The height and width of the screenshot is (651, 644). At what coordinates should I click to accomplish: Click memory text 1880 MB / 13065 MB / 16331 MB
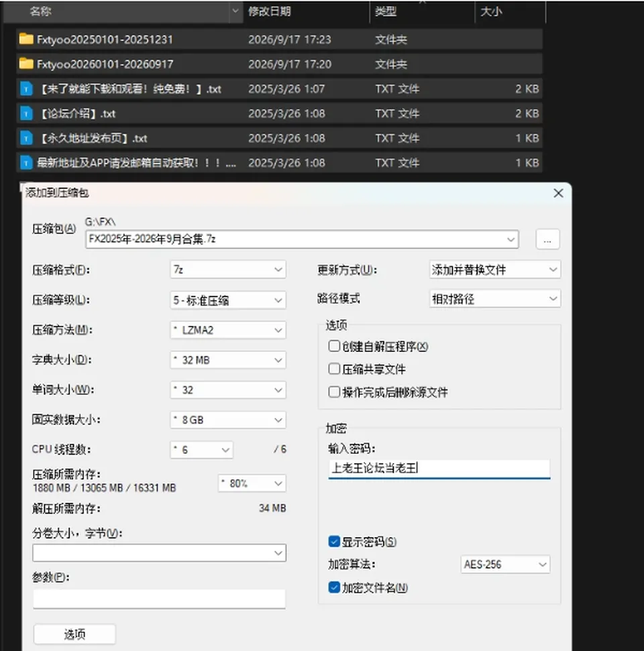click(104, 488)
